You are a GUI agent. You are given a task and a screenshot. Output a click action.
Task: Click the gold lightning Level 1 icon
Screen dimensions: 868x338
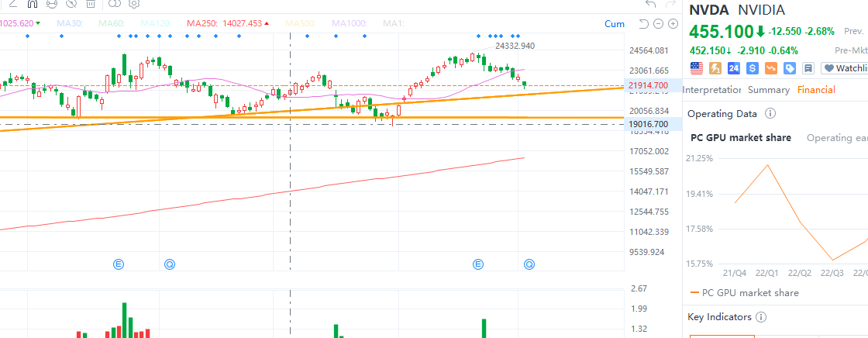coord(715,68)
